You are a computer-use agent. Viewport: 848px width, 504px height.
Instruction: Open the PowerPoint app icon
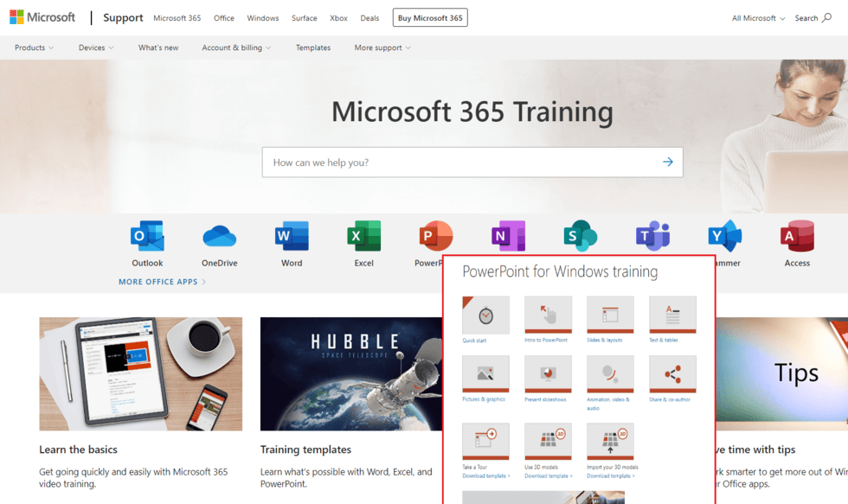pos(436,236)
